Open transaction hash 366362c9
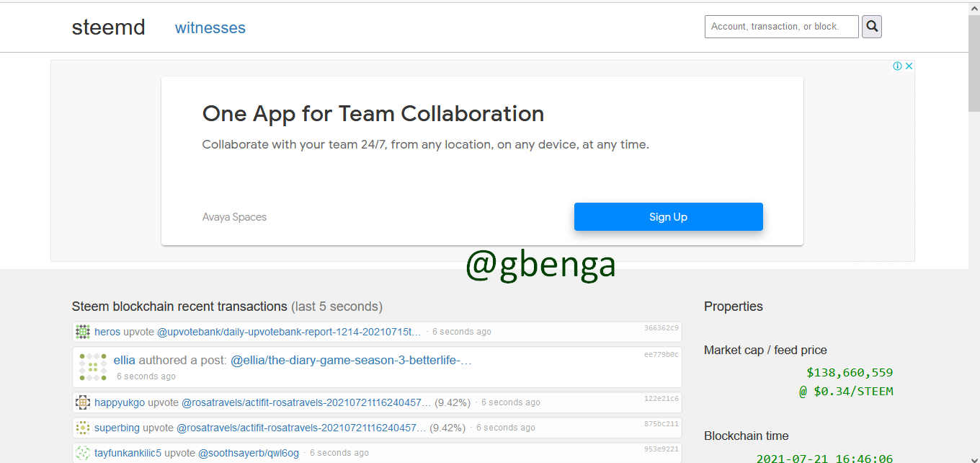This screenshot has width=980, height=463. 661,328
